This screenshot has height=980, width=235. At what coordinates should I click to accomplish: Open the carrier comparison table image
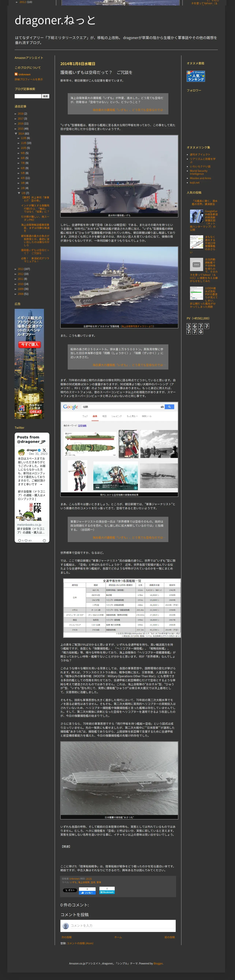pyautogui.click(x=122, y=608)
